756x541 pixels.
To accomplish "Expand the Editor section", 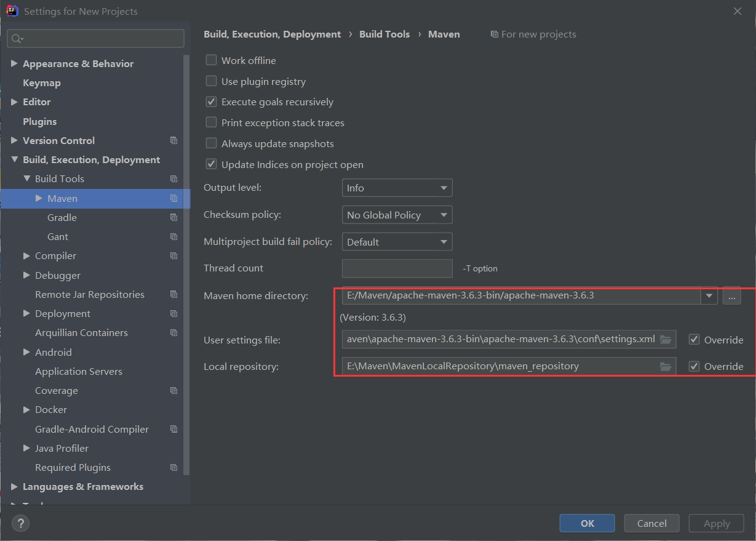I will [14, 102].
